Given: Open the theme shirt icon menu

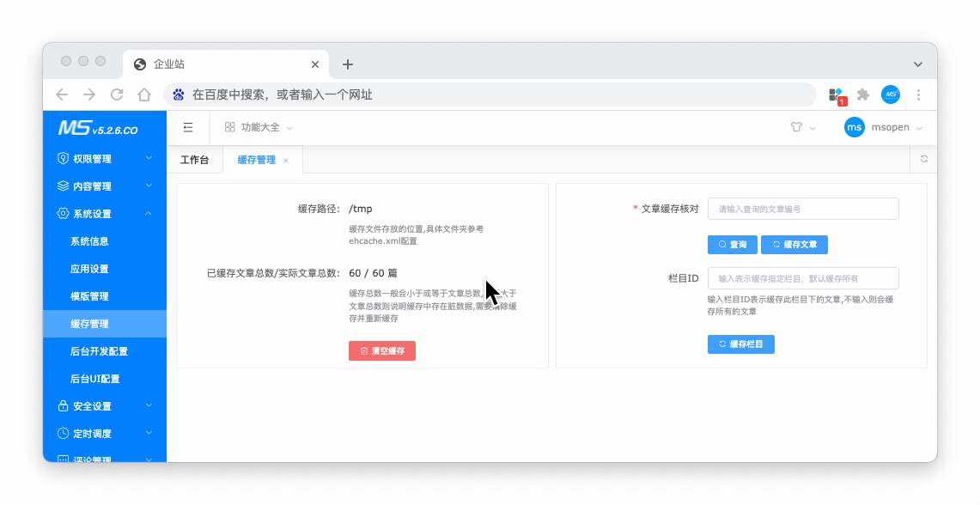Looking at the screenshot, I should click(797, 127).
